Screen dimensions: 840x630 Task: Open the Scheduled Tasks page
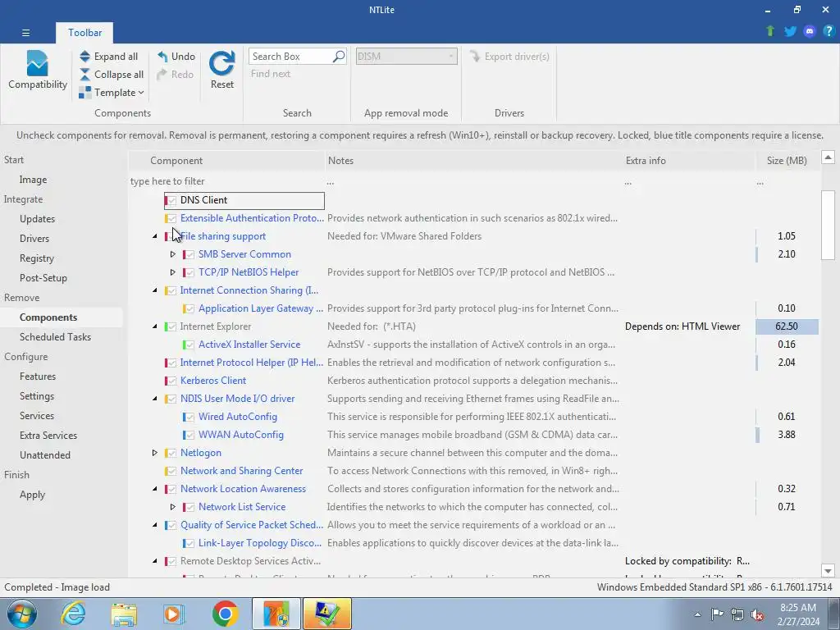click(x=55, y=337)
